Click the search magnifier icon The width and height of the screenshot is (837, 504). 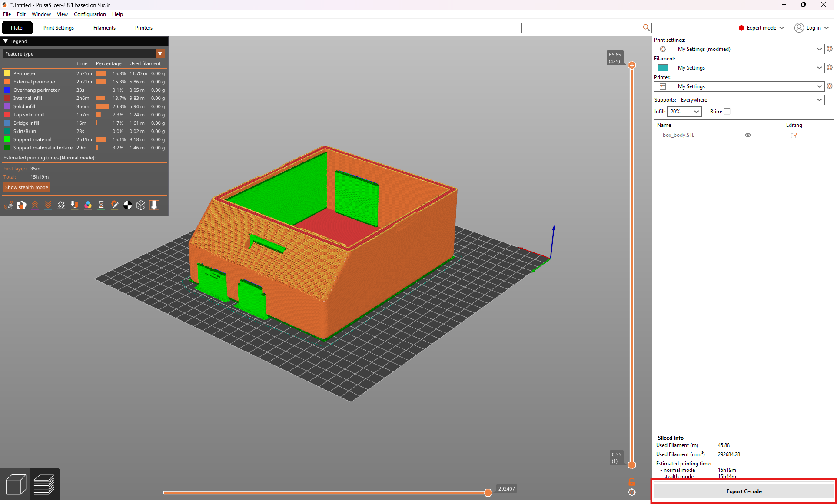point(646,28)
